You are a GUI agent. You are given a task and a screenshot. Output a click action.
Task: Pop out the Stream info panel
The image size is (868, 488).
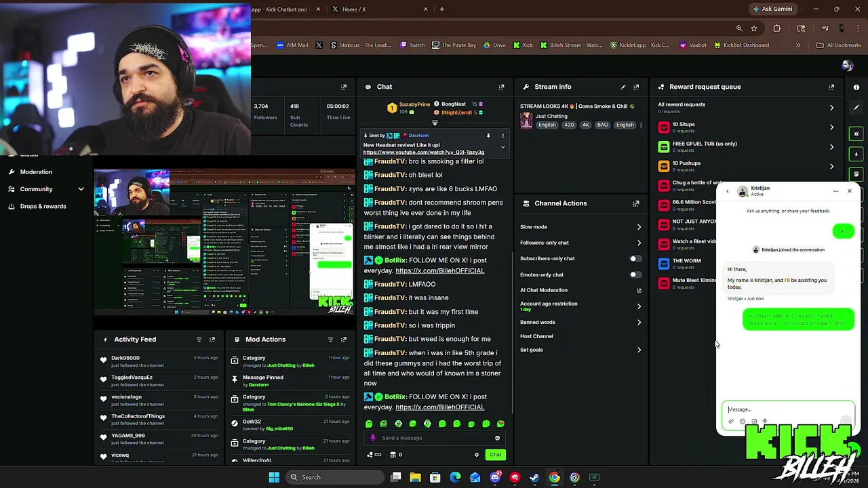(636, 87)
